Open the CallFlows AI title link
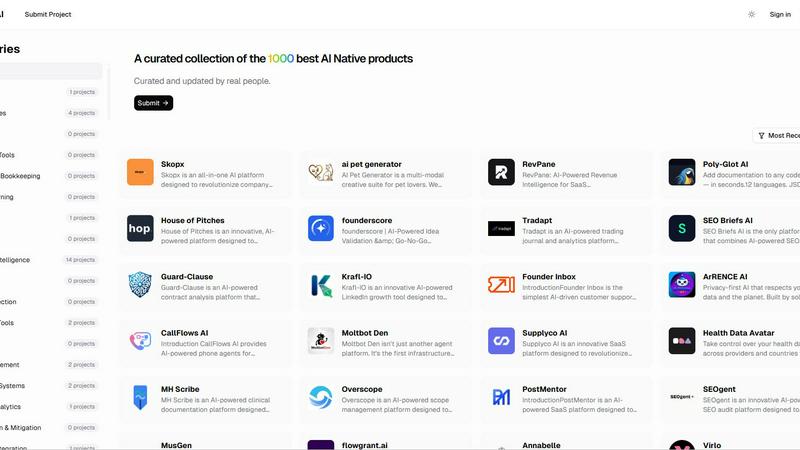800x450 pixels. (x=184, y=333)
